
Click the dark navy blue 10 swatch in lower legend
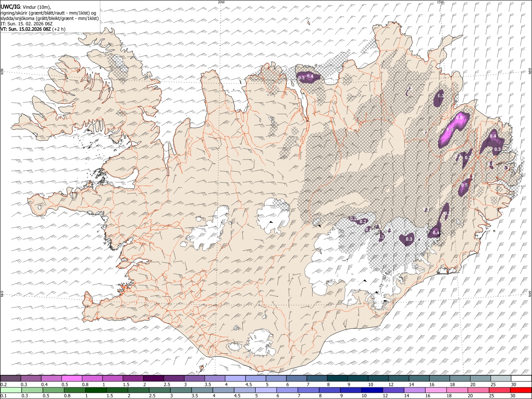372,390
